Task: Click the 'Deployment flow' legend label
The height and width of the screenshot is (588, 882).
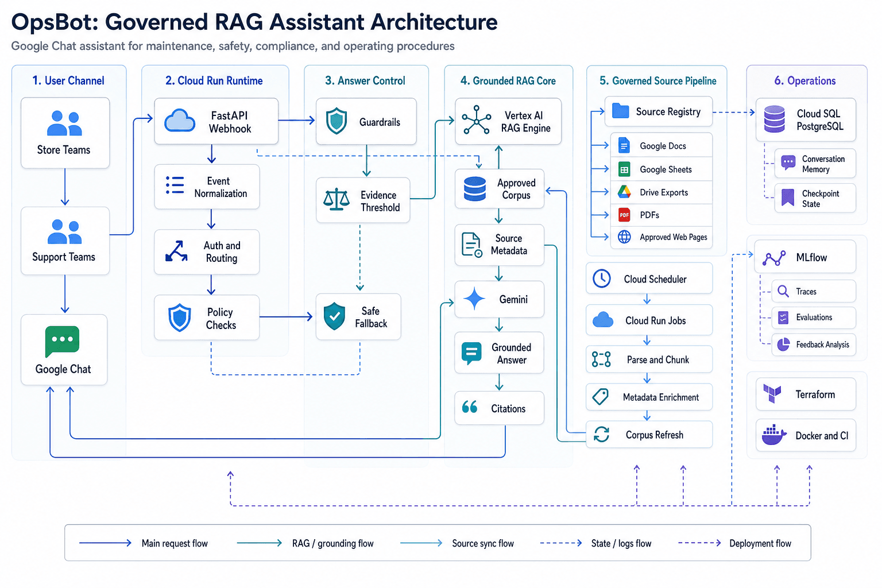Action: click(760, 543)
